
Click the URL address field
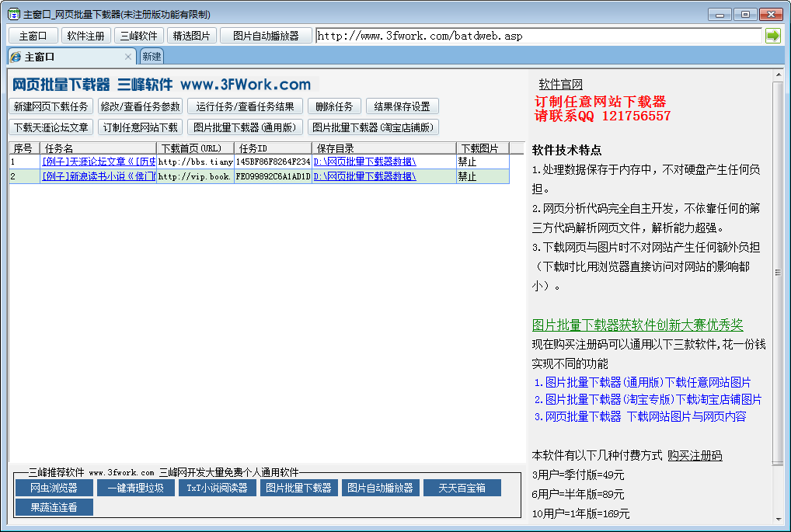pos(538,36)
